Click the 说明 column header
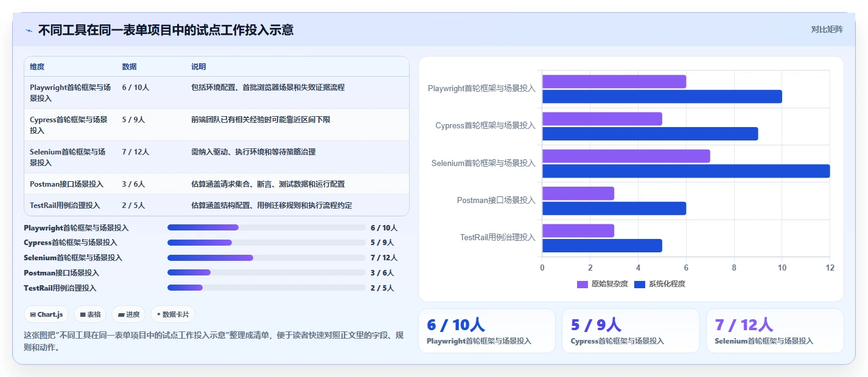Image resolution: width=868 pixels, height=377 pixels. (x=198, y=67)
